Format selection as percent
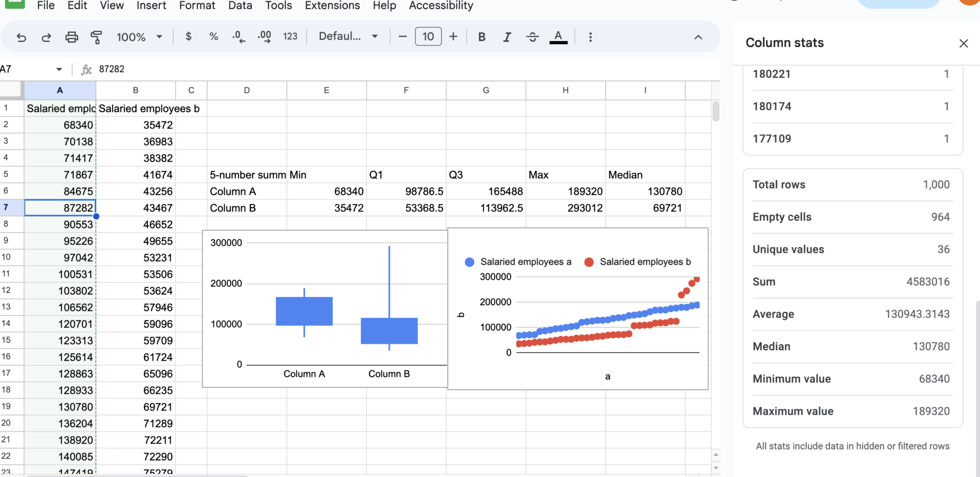 pyautogui.click(x=213, y=36)
